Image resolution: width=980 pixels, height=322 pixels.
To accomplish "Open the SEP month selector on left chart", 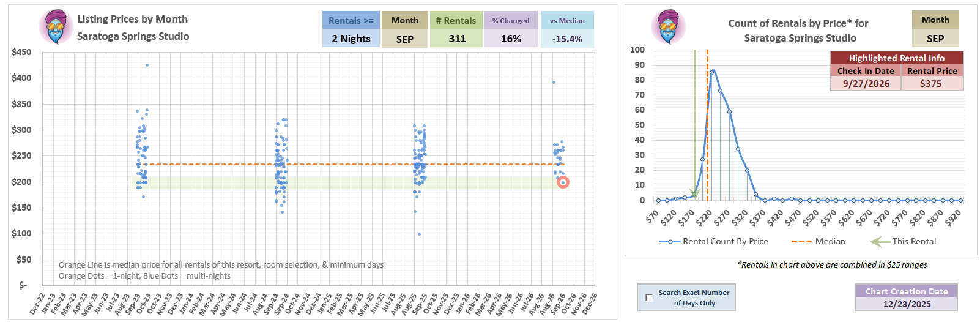I will pyautogui.click(x=404, y=39).
